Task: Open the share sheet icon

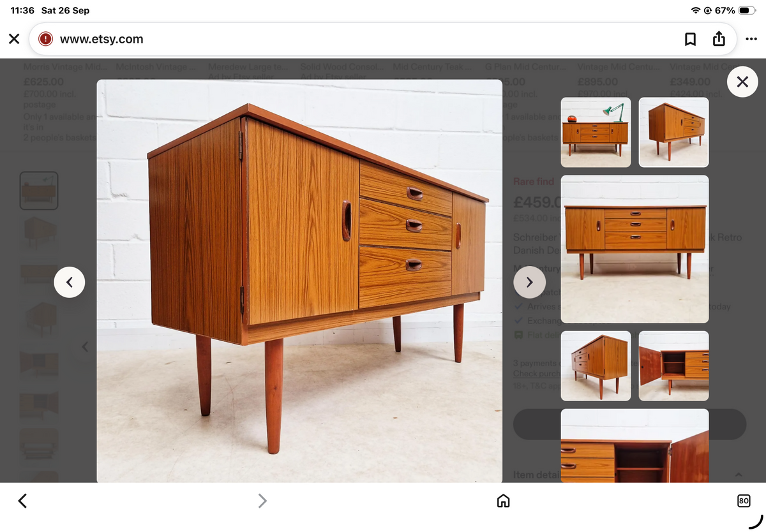Action: 719,39
